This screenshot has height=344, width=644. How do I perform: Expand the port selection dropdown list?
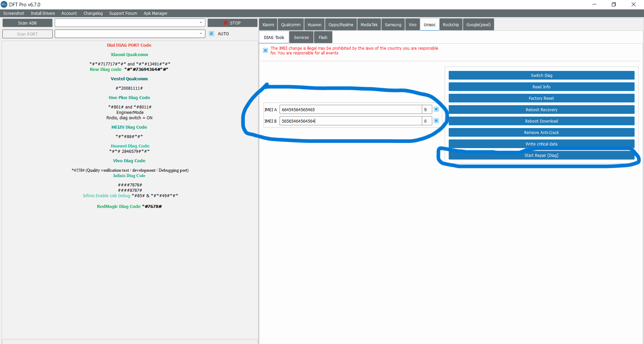point(201,34)
